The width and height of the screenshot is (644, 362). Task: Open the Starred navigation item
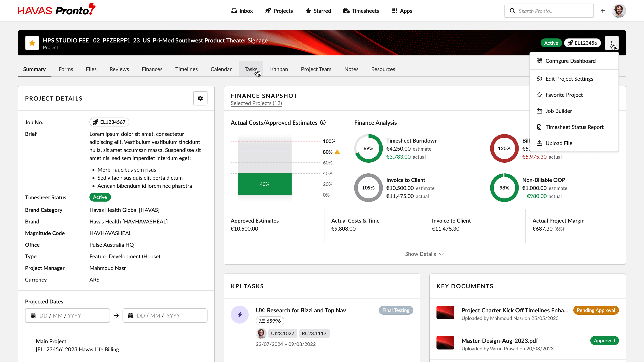318,11
